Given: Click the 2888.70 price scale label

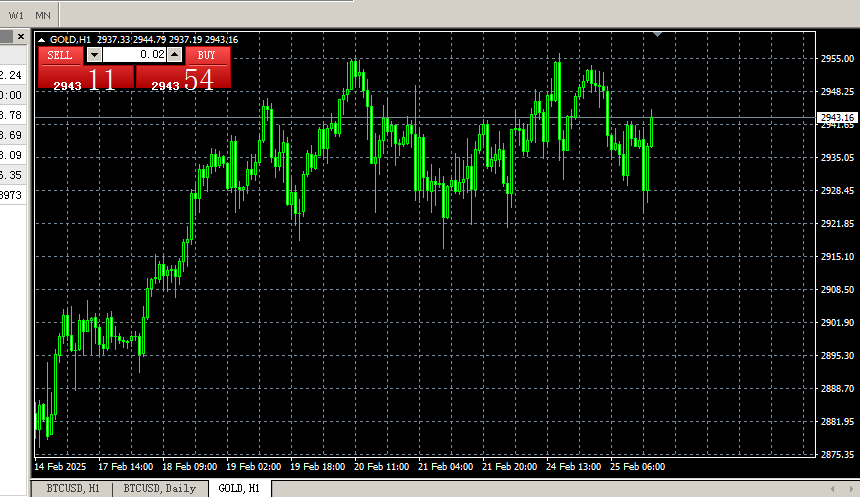Looking at the screenshot, I should point(837,388).
